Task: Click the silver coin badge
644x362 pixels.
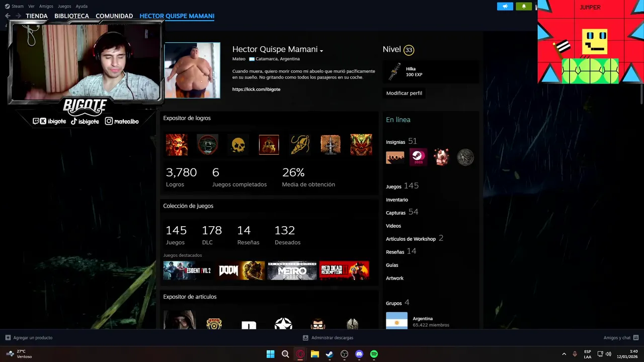Action: click(x=465, y=157)
